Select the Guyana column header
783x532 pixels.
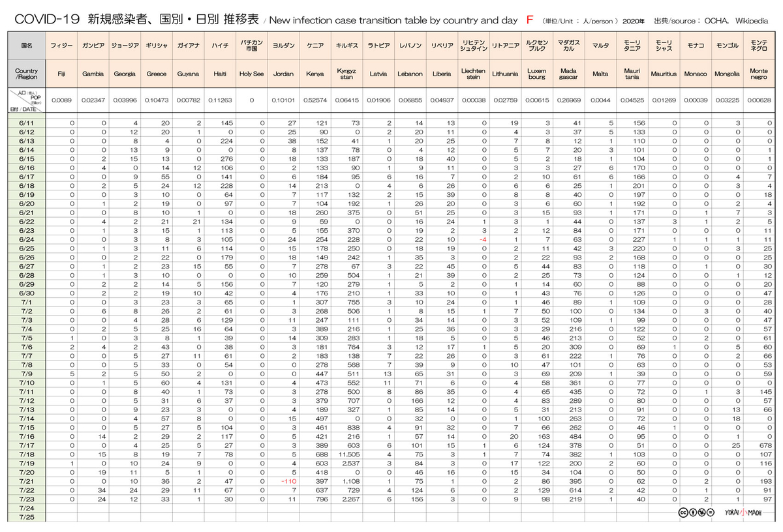[188, 74]
